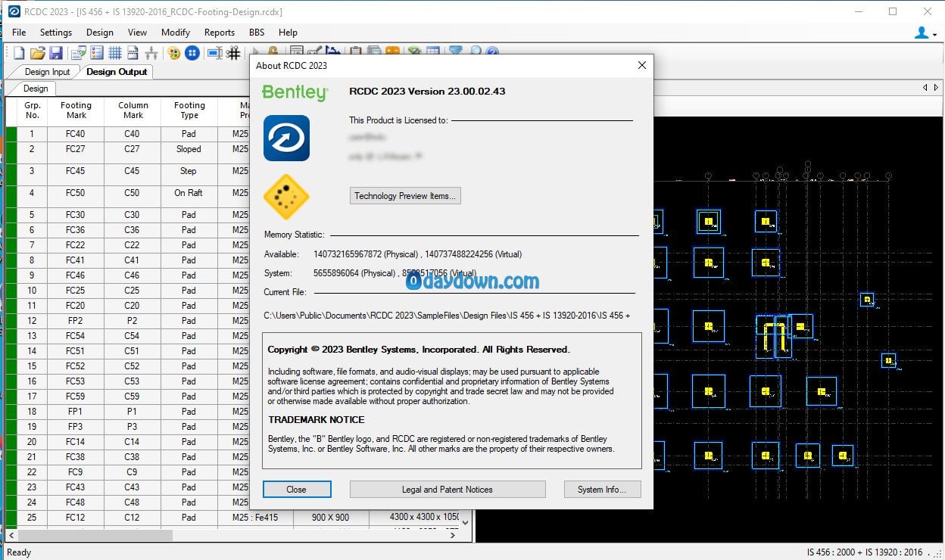Select the Design sub-tab
The image size is (945, 560).
[x=36, y=89]
